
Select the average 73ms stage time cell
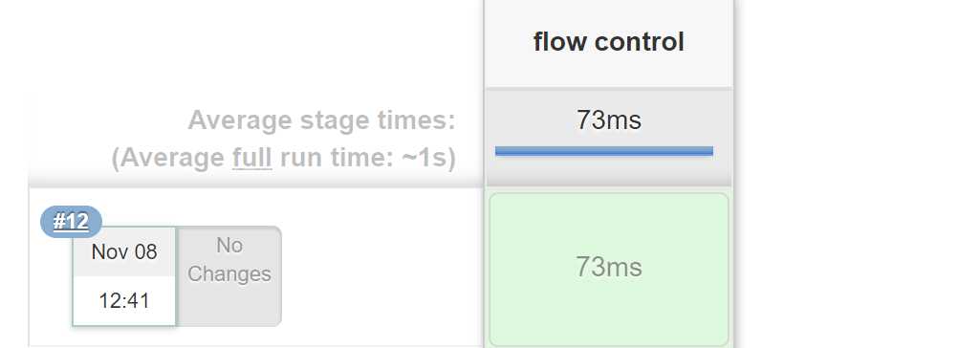tap(609, 138)
